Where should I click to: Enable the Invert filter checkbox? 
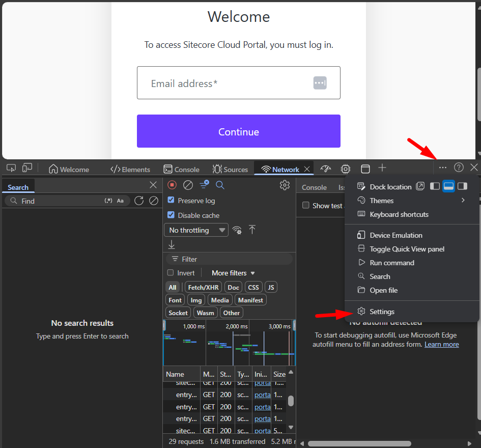pos(171,273)
